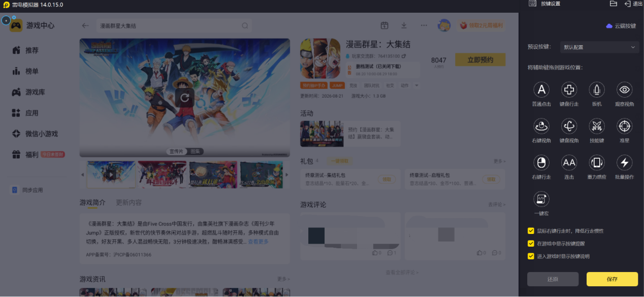This screenshot has width=644, height=297.
Task: Click the 一键领取 gift button
Action: point(340,161)
